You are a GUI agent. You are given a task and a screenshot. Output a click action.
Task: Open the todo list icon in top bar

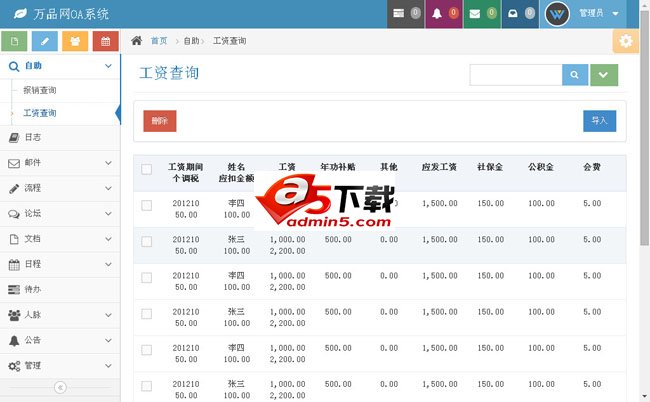click(398, 13)
